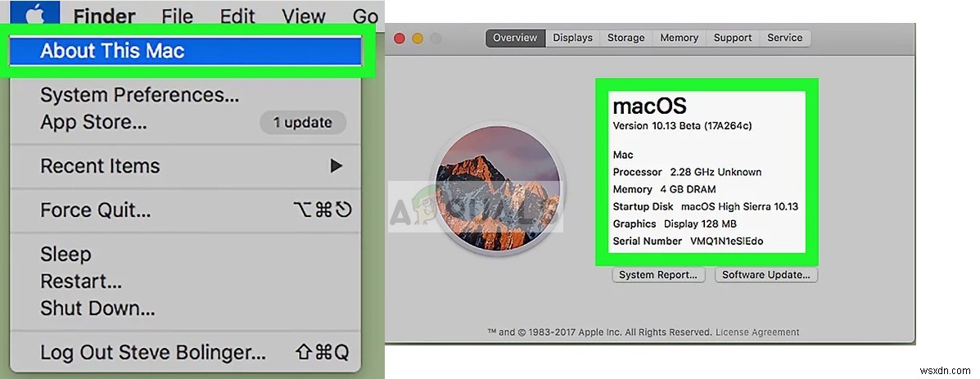Open the Edit menu
The height and width of the screenshot is (379, 980).
(x=237, y=16)
